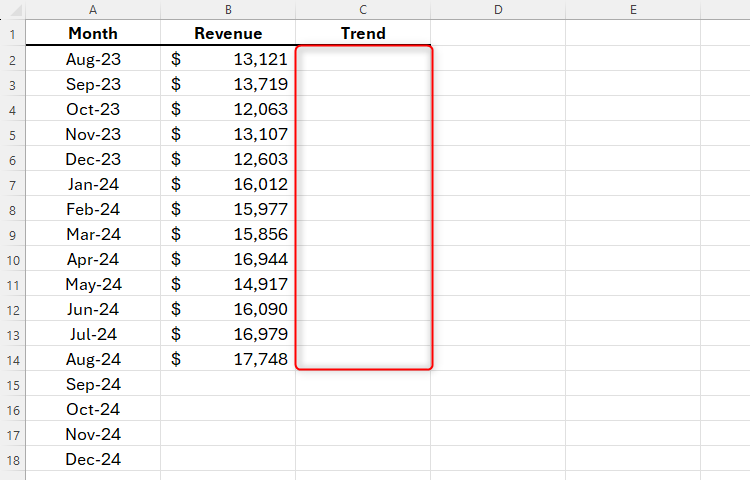Select column E header

click(x=633, y=10)
